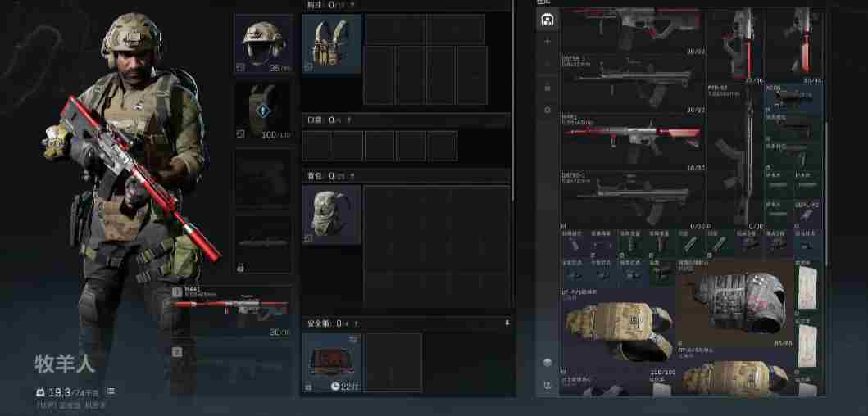
Task: Select the grey tactical helmet in stash
Action: tap(734, 303)
